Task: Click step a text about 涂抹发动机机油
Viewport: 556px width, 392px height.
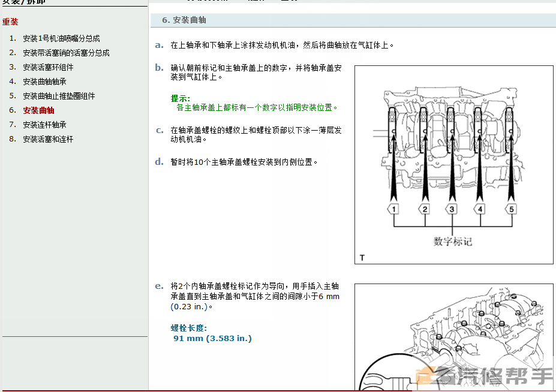Action: point(282,45)
